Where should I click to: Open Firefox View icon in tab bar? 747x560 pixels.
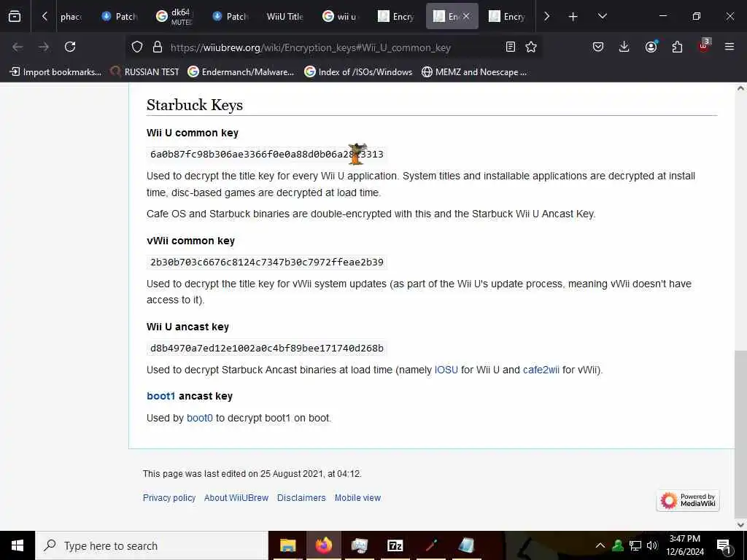(15, 16)
